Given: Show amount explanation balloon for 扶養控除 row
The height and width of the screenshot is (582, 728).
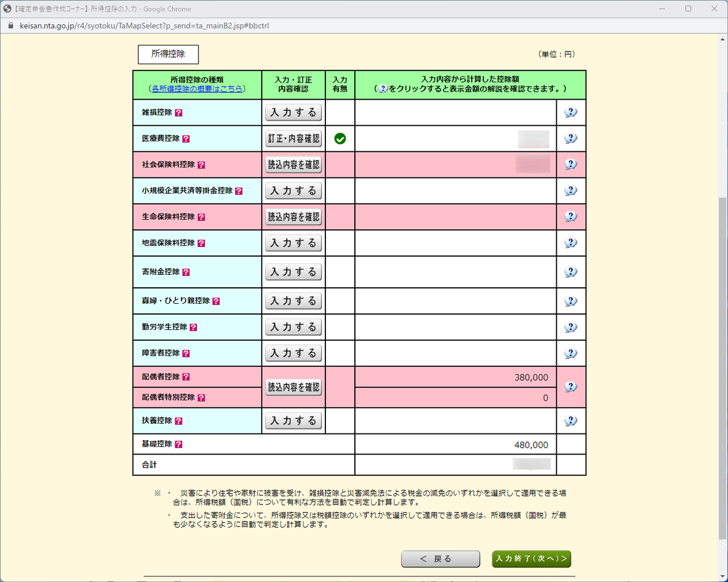Looking at the screenshot, I should (571, 422).
